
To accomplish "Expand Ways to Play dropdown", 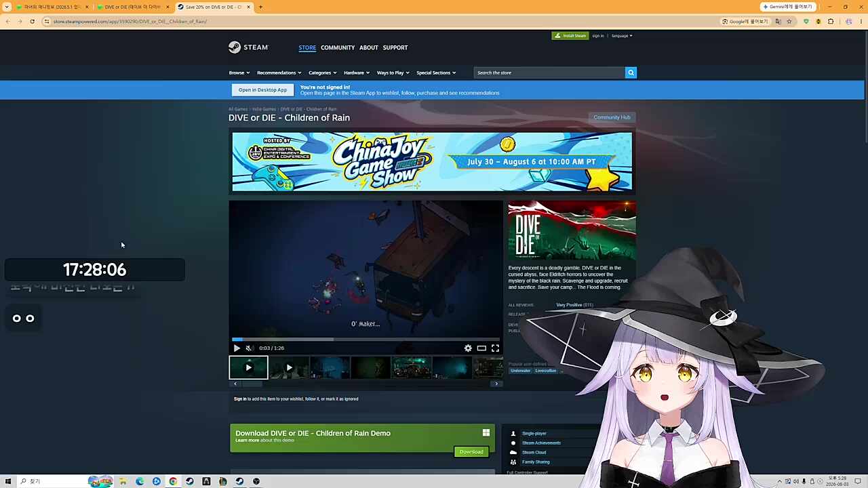I will click(393, 73).
